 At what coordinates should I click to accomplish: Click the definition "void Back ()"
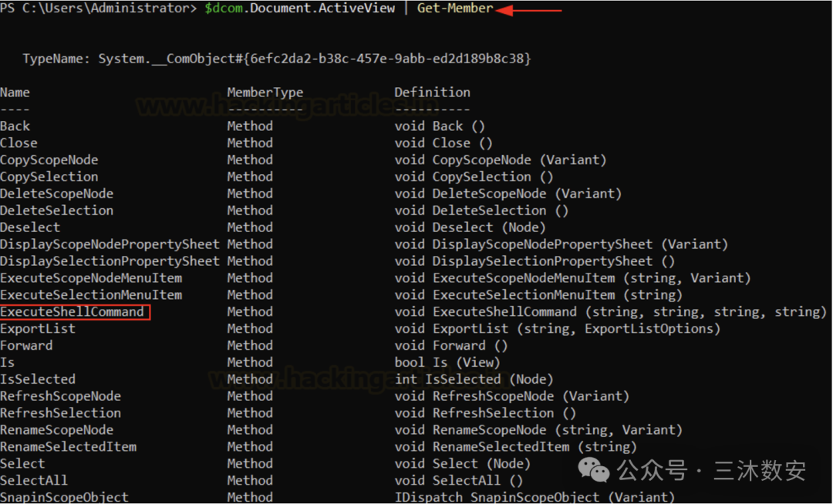pos(440,126)
